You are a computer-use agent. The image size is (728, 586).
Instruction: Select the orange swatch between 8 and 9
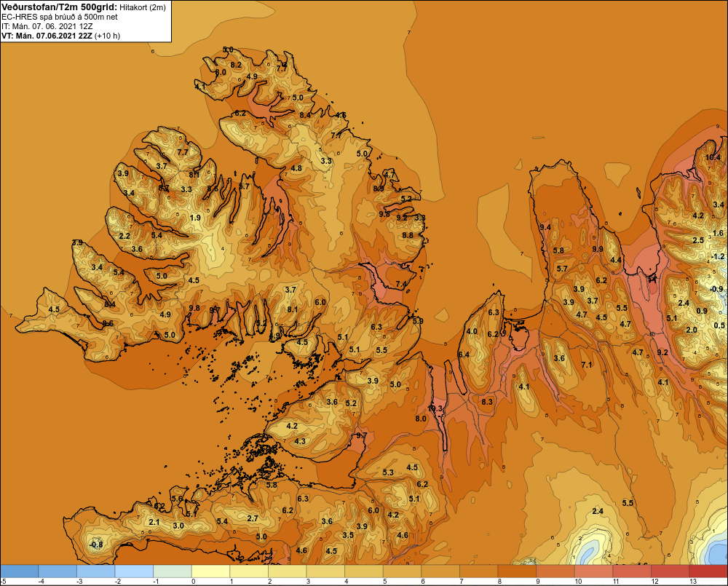click(x=517, y=571)
